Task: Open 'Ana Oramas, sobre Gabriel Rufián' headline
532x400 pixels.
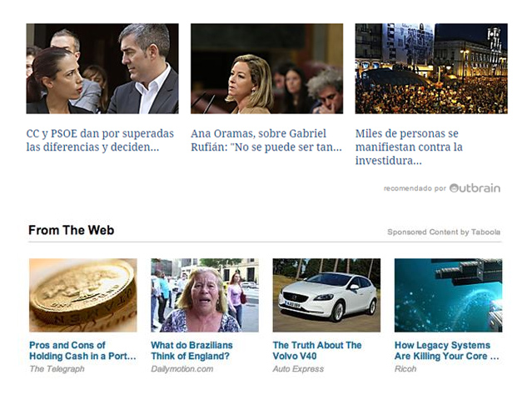Action: tap(266, 140)
